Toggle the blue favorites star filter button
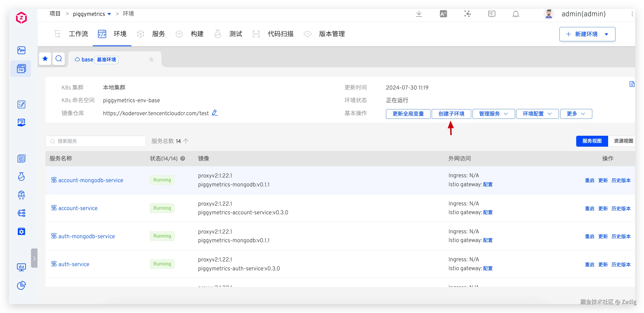This screenshot has height=313, width=644. [45, 59]
